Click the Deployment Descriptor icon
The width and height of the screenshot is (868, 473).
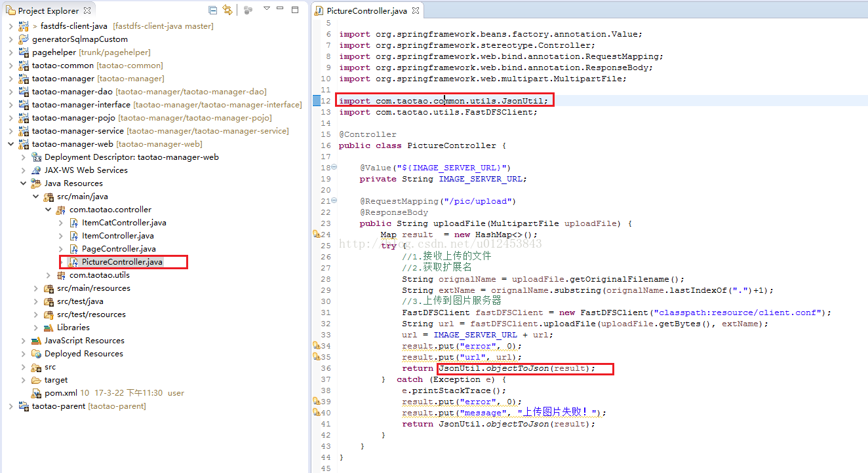(37, 157)
